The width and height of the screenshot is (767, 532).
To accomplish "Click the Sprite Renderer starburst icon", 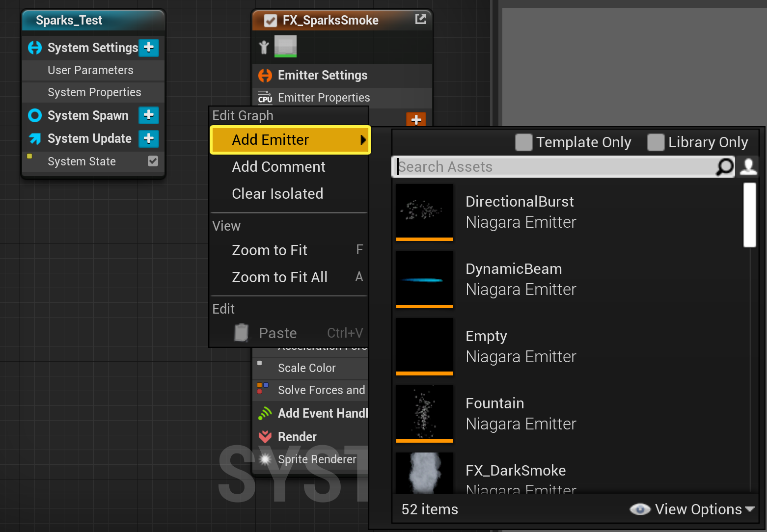I will coord(265,459).
